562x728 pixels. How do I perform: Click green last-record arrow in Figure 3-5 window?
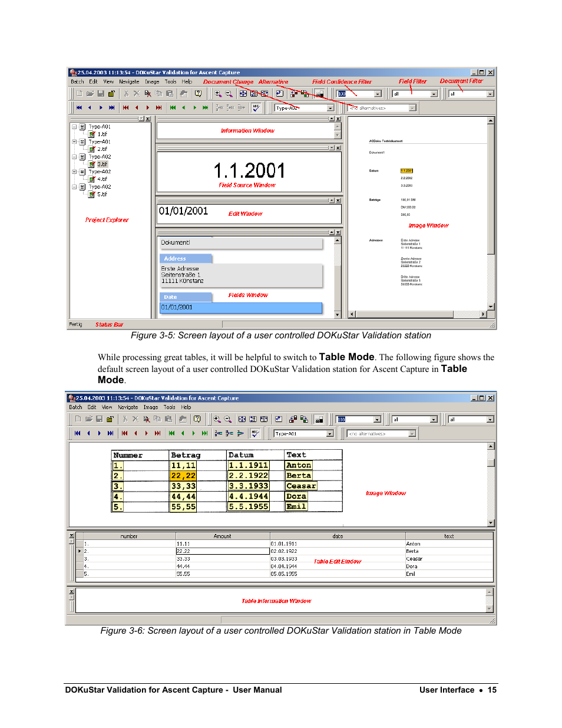[x=205, y=108]
